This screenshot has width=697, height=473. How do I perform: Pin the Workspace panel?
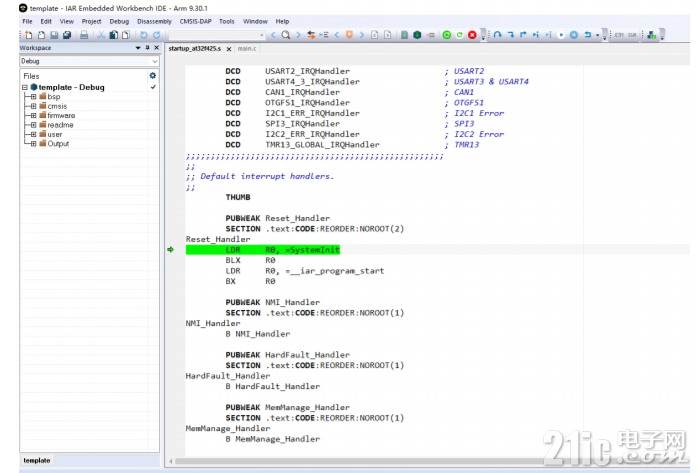tap(148, 48)
